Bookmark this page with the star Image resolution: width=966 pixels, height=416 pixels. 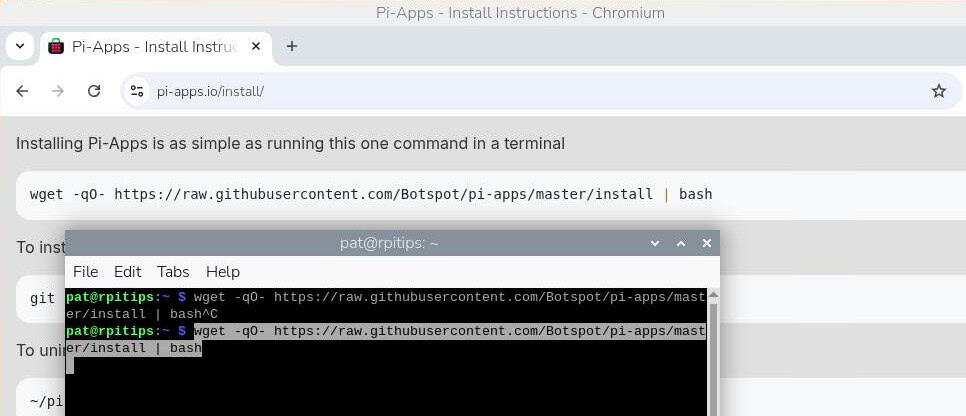938,91
